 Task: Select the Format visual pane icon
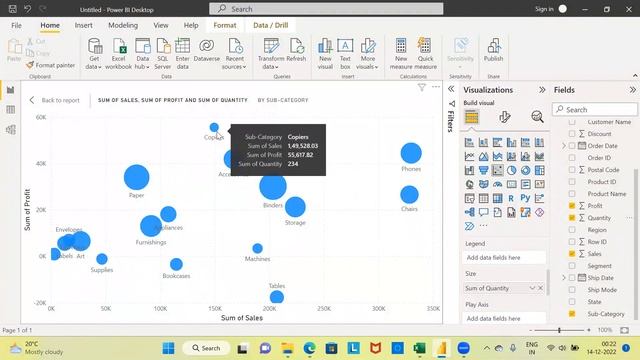pos(504,117)
